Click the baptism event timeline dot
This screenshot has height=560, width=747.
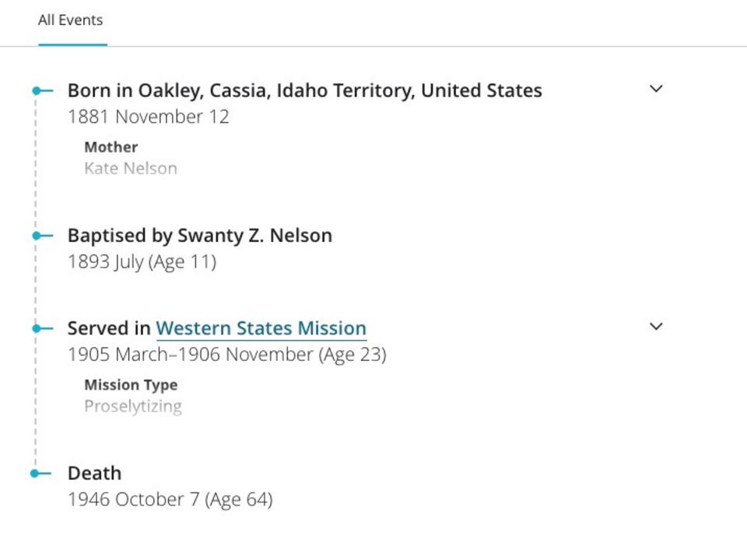pos(37,236)
